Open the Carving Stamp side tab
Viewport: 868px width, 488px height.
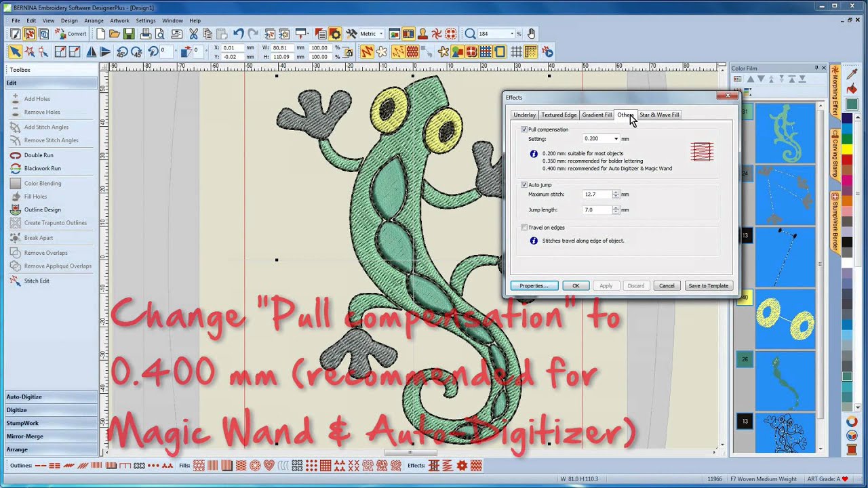click(835, 154)
